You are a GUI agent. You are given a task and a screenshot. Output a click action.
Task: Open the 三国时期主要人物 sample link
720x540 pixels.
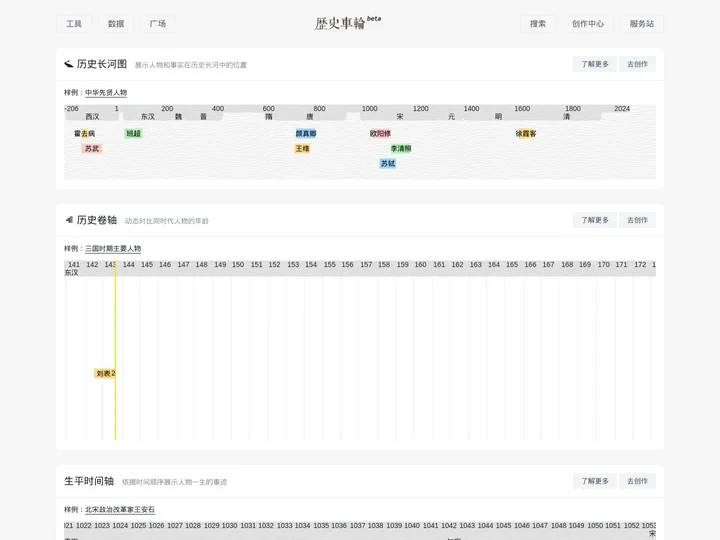point(113,249)
